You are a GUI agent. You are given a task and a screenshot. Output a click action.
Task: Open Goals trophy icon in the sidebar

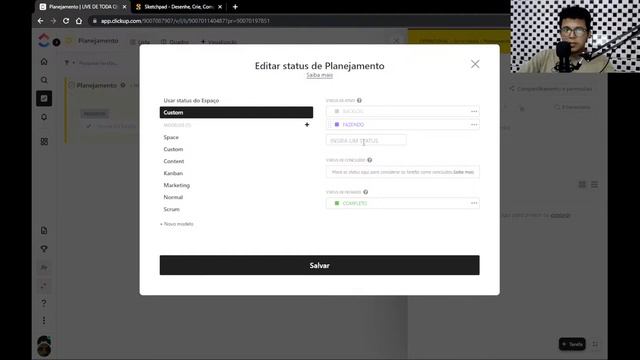click(x=44, y=249)
